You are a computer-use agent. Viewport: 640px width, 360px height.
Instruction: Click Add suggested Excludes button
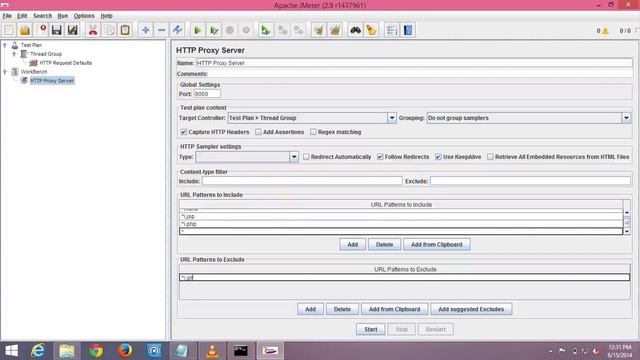[x=471, y=309]
